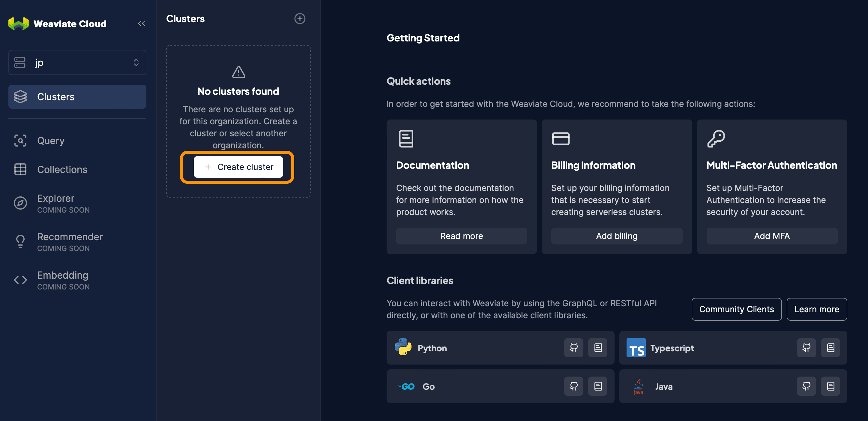Screen dimensions: 868x421
Task: Open Community Clients link
Action: pyautogui.click(x=736, y=309)
